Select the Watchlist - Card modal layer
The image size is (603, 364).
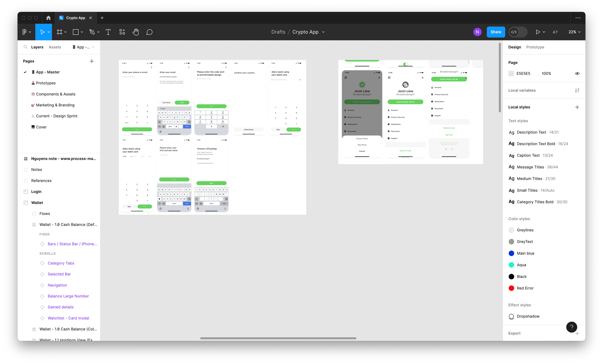point(68,318)
